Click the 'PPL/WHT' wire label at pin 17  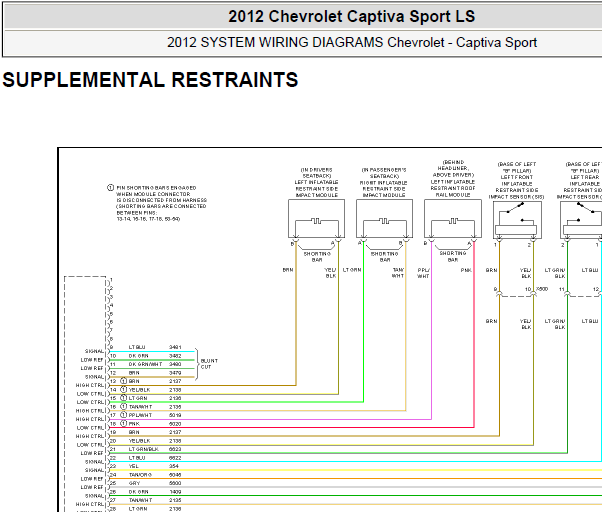[x=141, y=415]
